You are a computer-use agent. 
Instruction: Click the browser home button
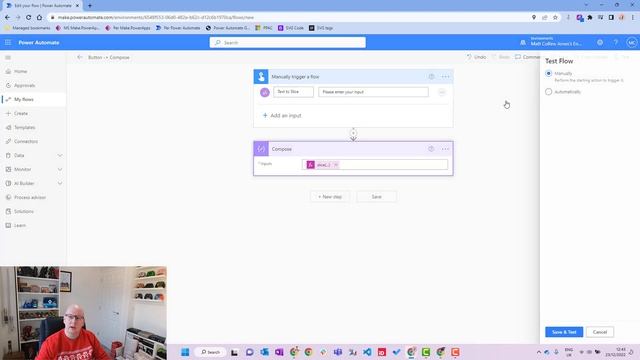(39, 17)
